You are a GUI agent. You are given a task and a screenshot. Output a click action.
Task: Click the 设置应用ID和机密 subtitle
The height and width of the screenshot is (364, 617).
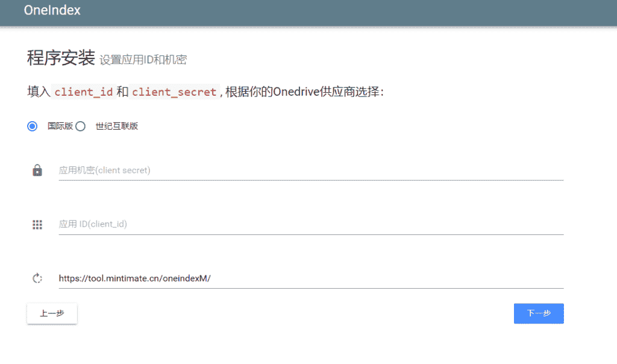point(143,60)
